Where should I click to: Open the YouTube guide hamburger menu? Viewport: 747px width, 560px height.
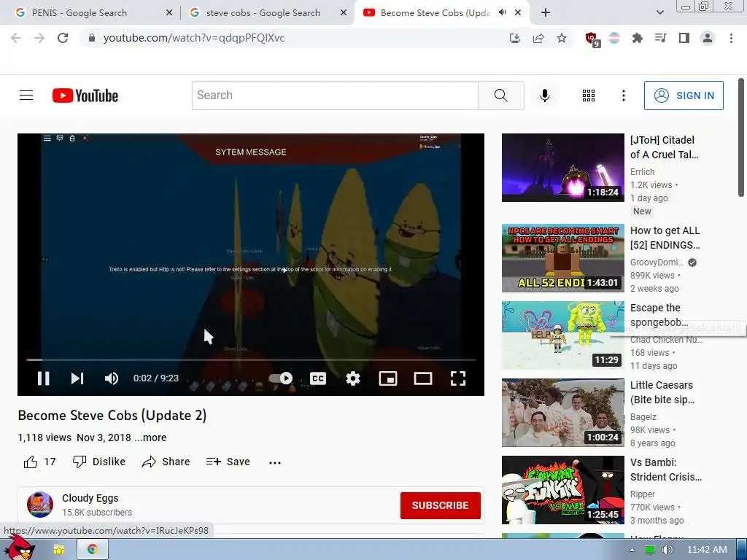(x=26, y=96)
